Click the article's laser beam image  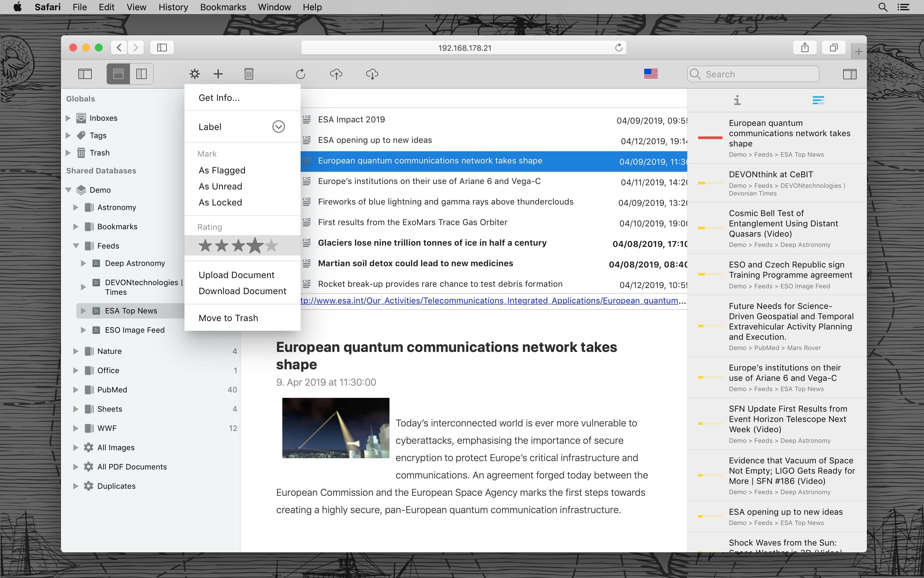coord(336,428)
